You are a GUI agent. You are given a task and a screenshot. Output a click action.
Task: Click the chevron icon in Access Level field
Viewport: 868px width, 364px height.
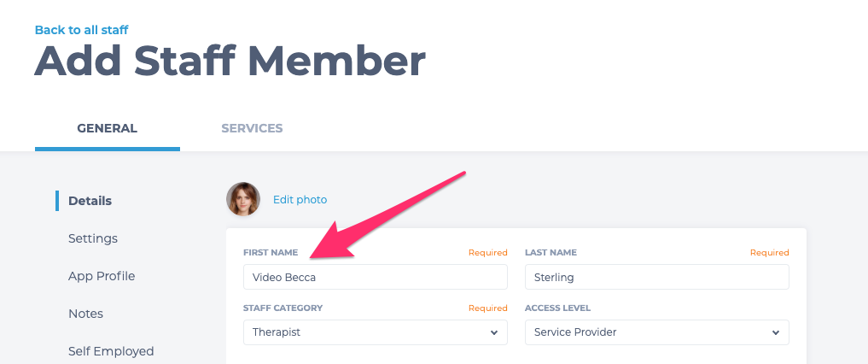pos(776,332)
